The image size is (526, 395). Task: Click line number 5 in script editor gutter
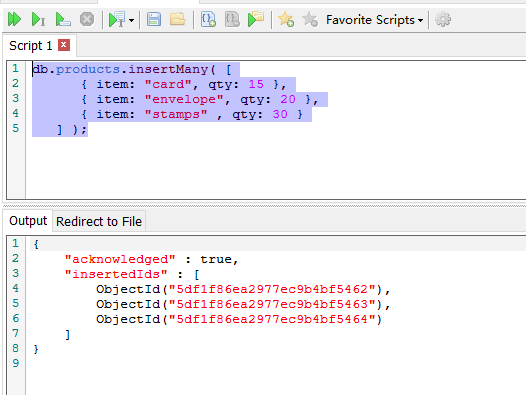coord(15,128)
